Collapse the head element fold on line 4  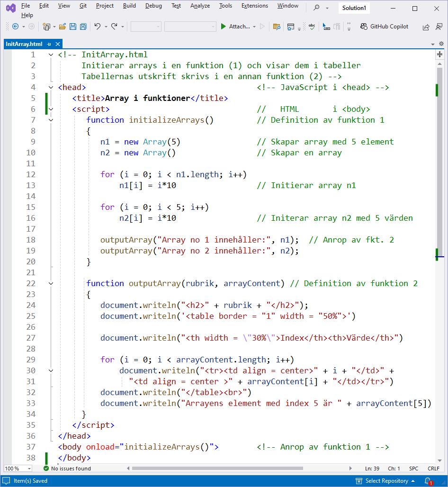click(51, 87)
